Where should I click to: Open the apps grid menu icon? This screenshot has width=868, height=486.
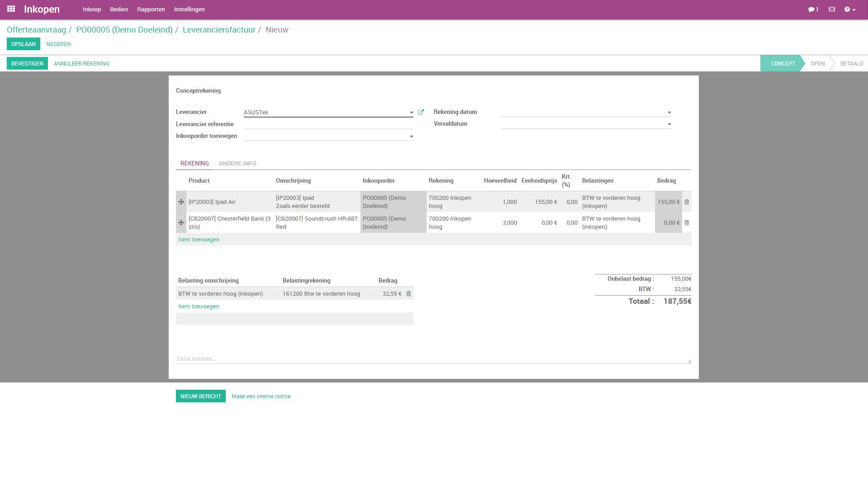click(x=11, y=9)
